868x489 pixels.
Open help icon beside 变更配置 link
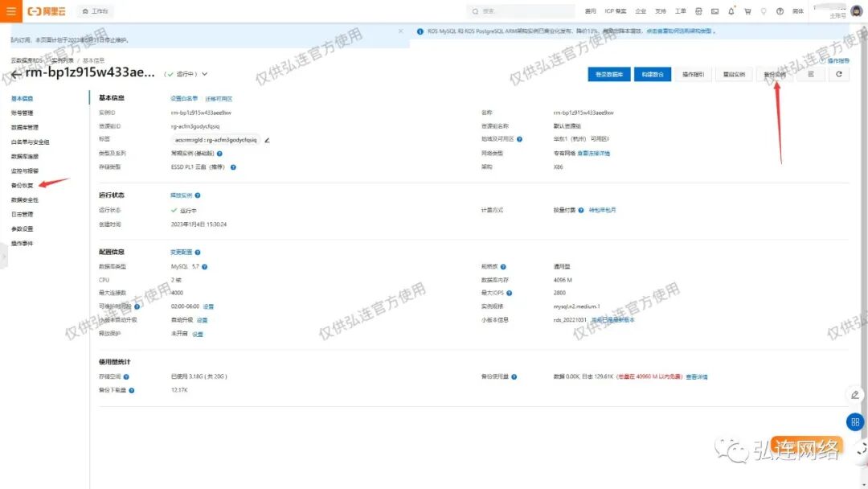coord(198,253)
